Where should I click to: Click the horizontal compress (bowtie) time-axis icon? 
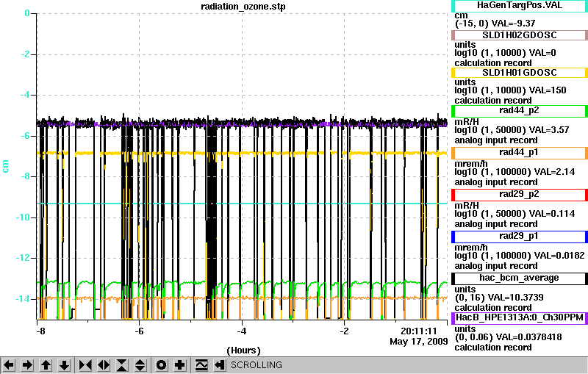coord(85,364)
